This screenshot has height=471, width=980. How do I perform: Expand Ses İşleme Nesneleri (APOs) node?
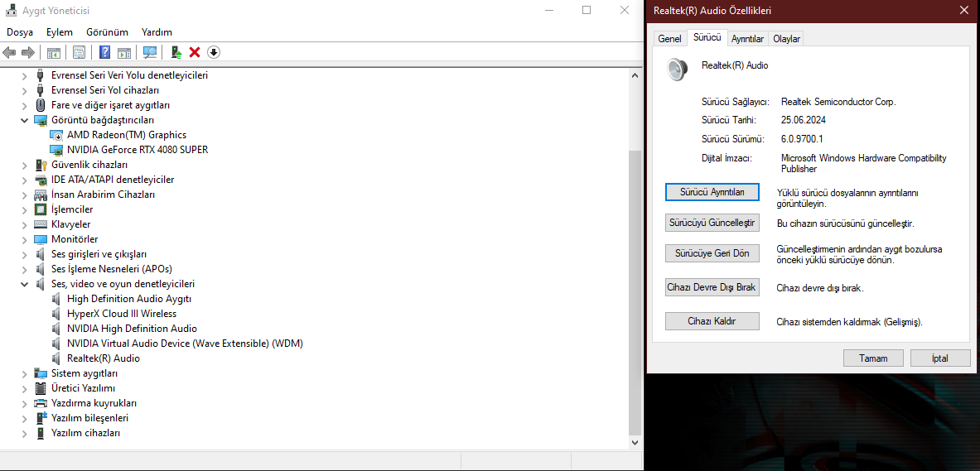[x=24, y=269]
